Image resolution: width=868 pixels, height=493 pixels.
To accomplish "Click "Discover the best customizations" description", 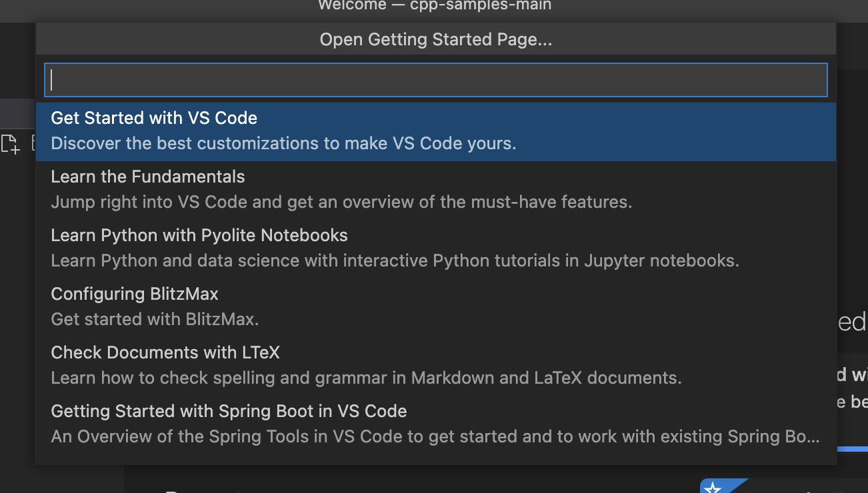I will [x=283, y=143].
